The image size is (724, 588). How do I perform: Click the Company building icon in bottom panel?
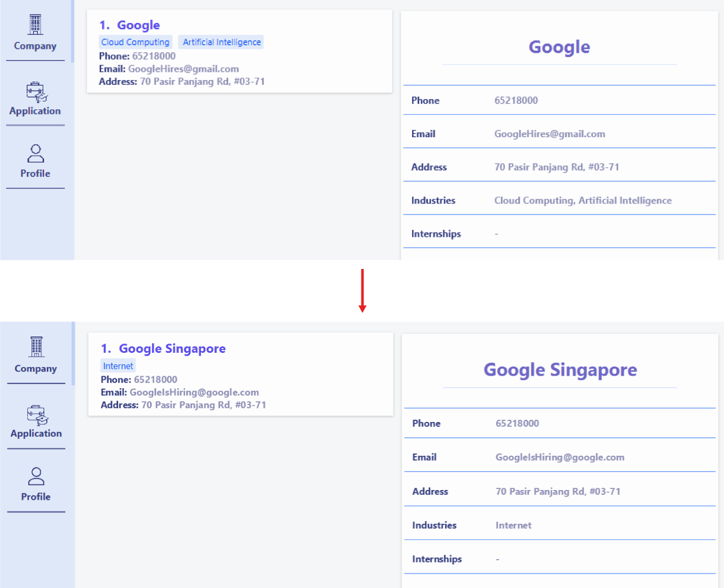[36, 347]
